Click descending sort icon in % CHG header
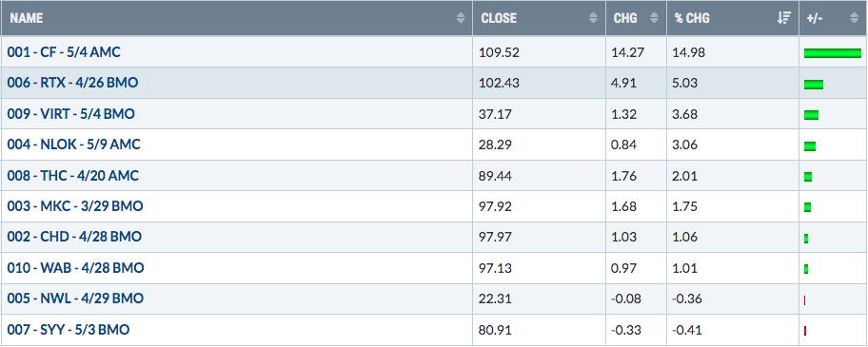This screenshot has height=347, width=868. pos(784,18)
